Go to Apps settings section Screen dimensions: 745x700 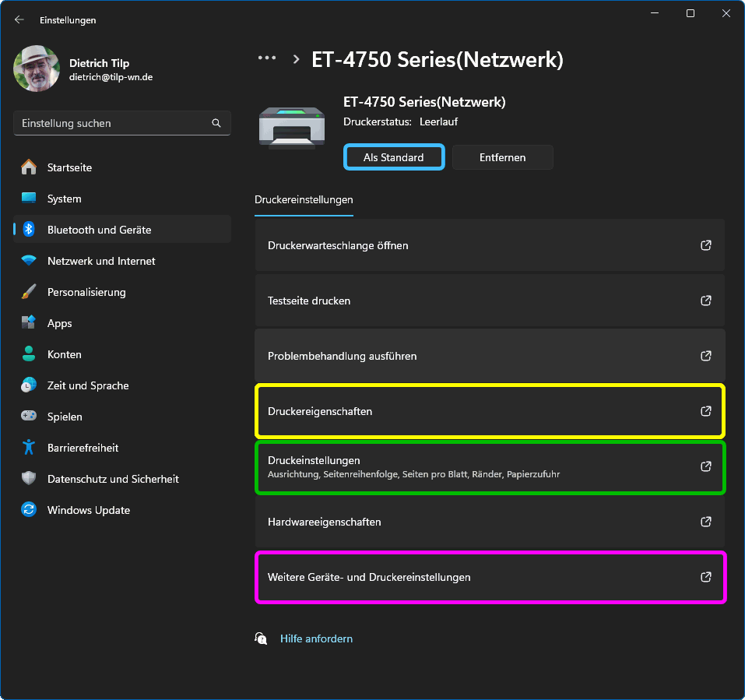(x=59, y=323)
